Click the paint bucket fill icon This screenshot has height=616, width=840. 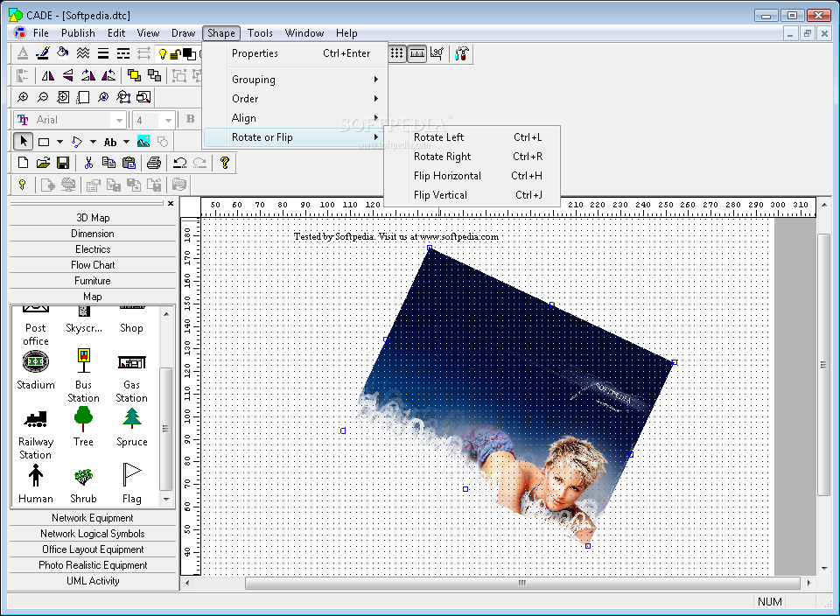pos(63,53)
